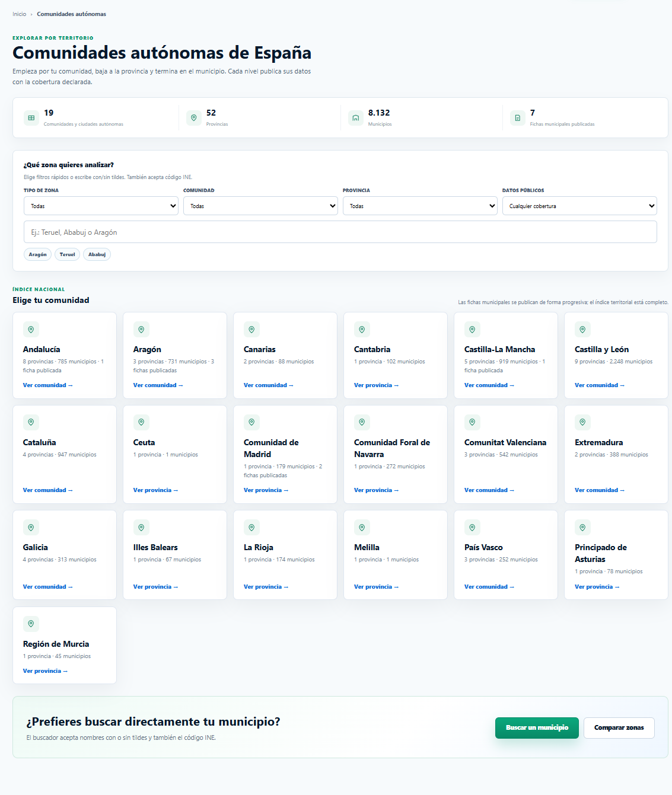The width and height of the screenshot is (672, 795).
Task: Click the pin icon on Castilla y León card
Action: pos(582,330)
